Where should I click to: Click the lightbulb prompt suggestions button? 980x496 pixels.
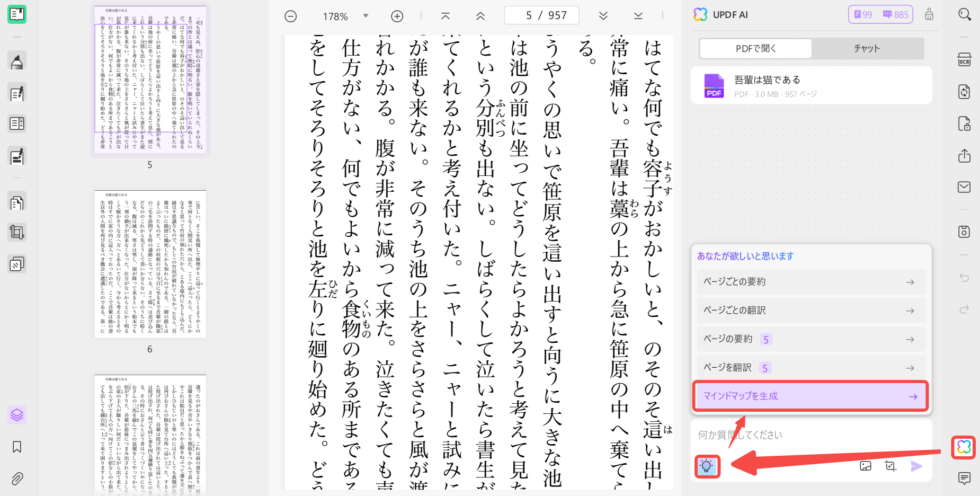point(707,466)
